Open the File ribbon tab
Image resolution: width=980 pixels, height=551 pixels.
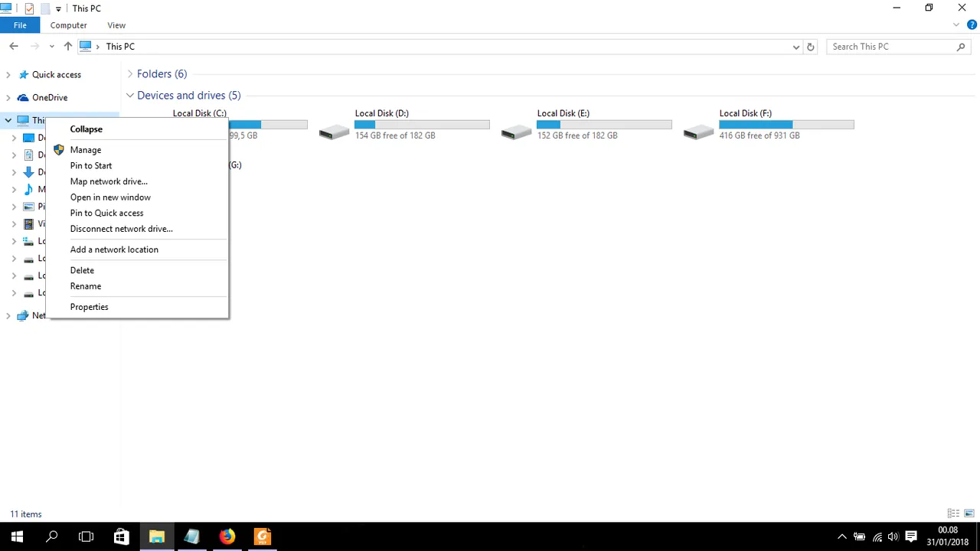pyautogui.click(x=20, y=25)
